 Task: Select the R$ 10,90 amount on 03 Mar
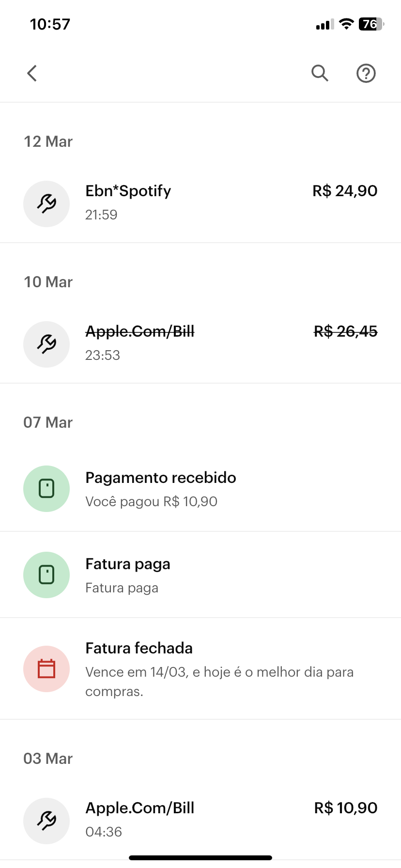[346, 808]
